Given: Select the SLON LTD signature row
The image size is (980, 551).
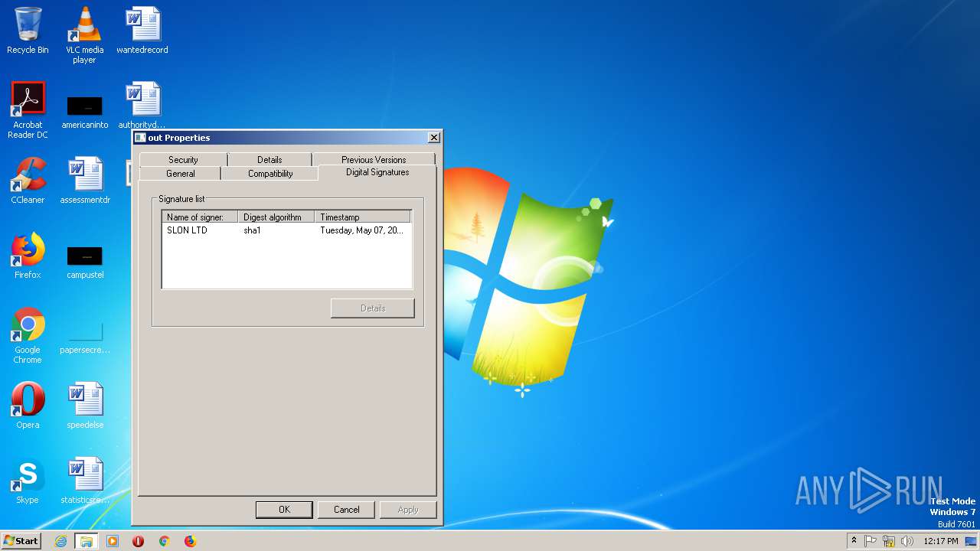Looking at the screenshot, I should point(287,230).
